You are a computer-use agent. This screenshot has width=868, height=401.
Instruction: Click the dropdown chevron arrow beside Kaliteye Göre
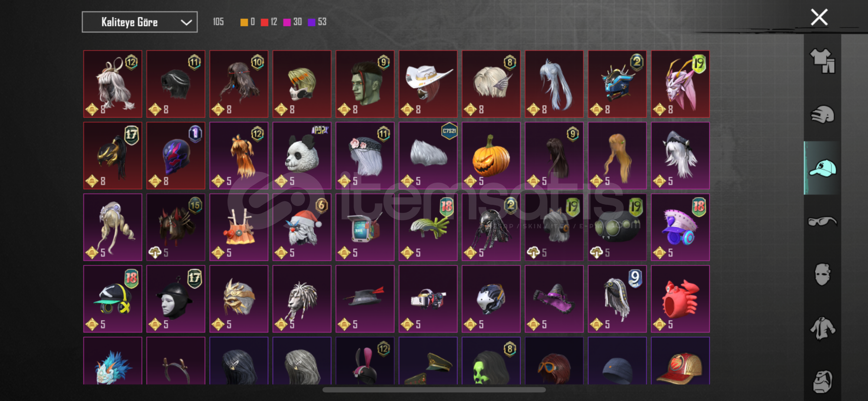click(186, 23)
